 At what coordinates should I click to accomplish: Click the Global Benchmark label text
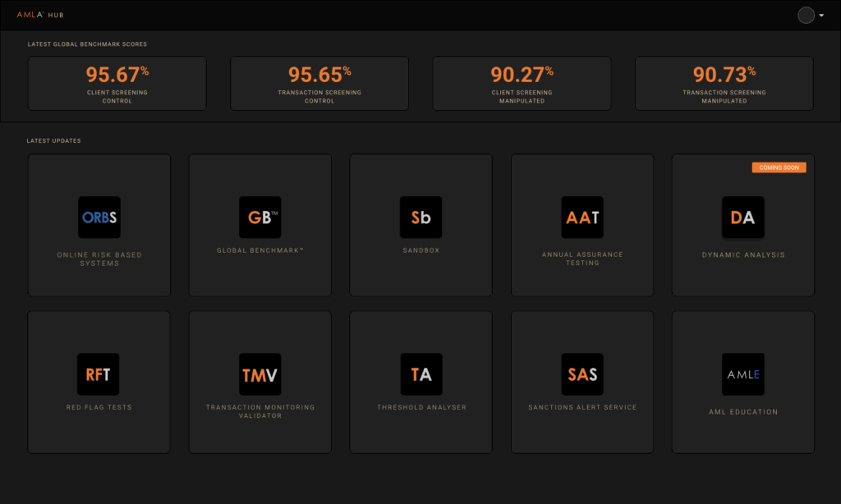pyautogui.click(x=260, y=250)
